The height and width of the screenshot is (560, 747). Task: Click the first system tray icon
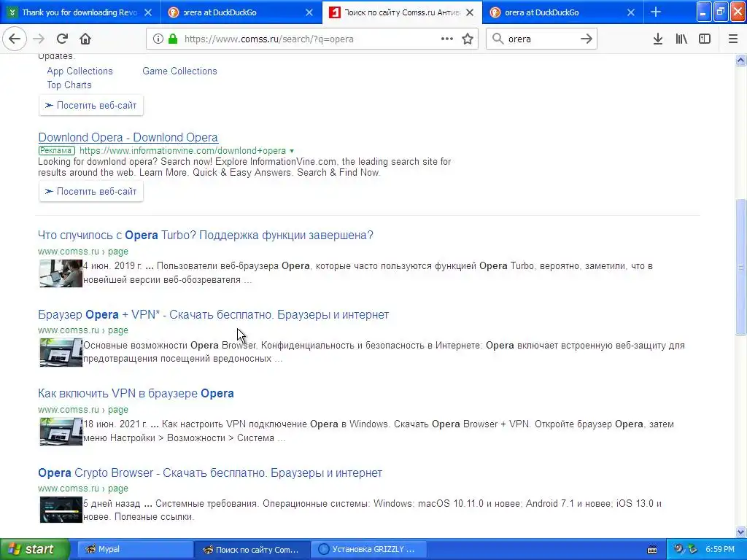pyautogui.click(x=679, y=549)
